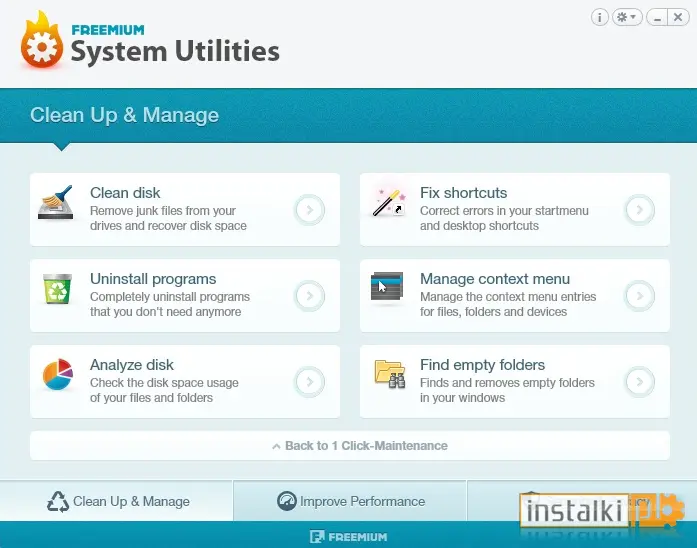Click the Freemium flame gear logo

(x=41, y=40)
